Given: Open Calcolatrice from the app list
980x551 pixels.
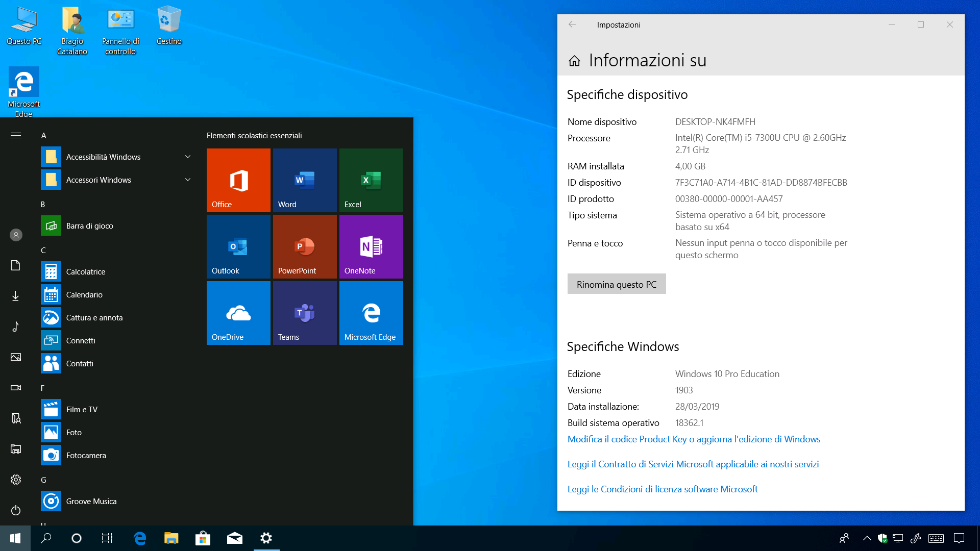Looking at the screenshot, I should coord(117,271).
